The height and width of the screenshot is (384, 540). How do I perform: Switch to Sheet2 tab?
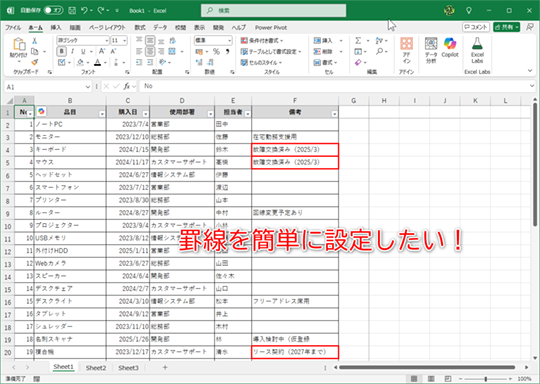pyautogui.click(x=96, y=368)
